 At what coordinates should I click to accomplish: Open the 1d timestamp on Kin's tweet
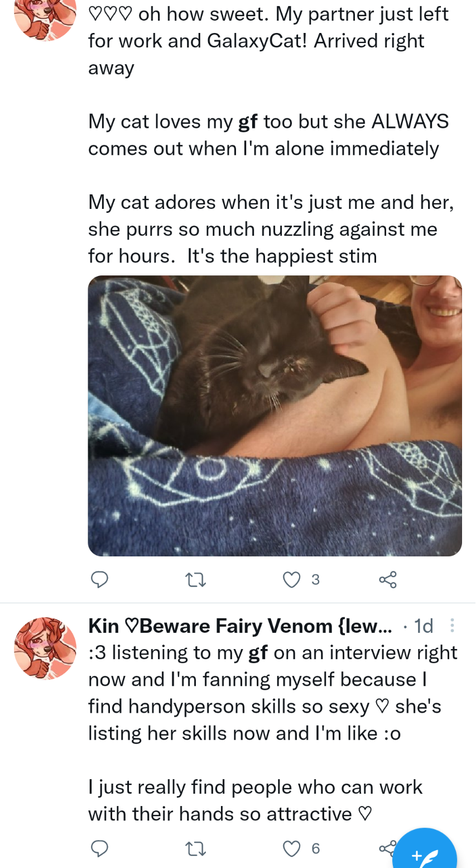[x=424, y=626]
